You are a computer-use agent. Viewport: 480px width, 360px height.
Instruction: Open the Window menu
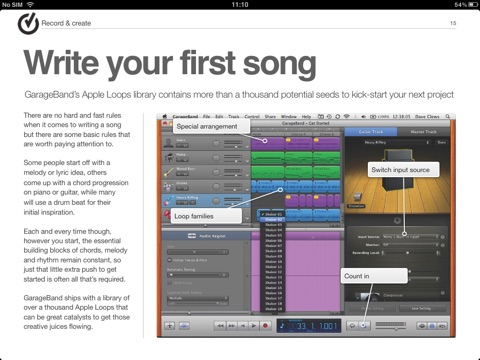tap(289, 117)
